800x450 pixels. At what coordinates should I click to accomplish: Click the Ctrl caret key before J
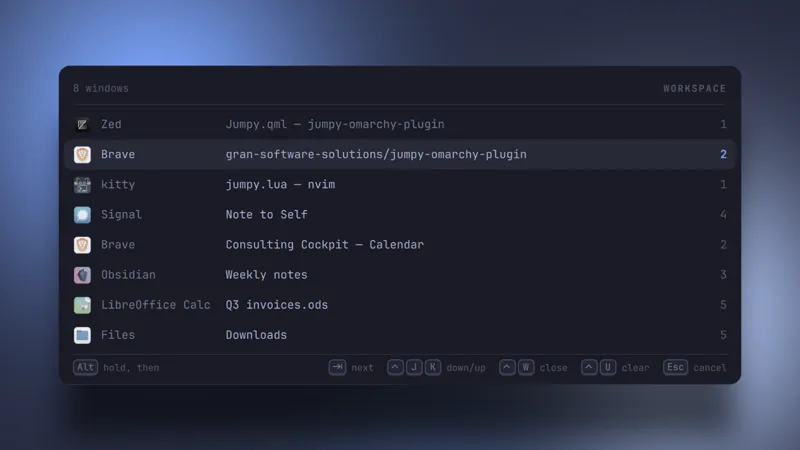[395, 367]
